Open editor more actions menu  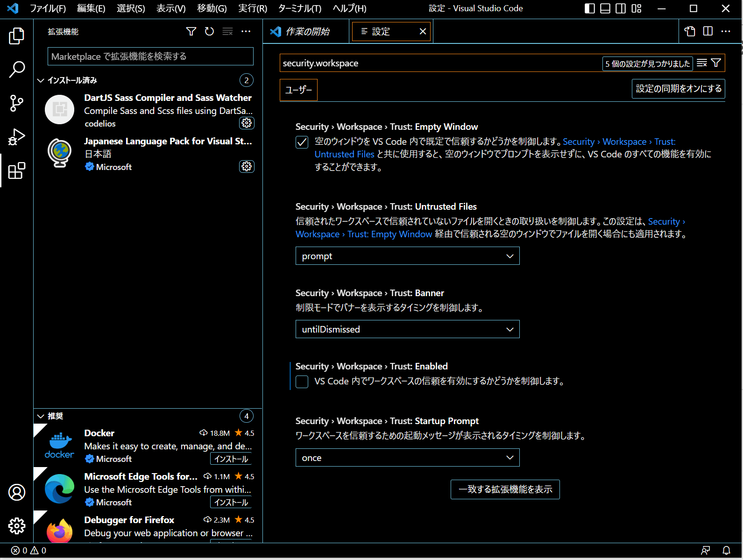[x=726, y=31]
